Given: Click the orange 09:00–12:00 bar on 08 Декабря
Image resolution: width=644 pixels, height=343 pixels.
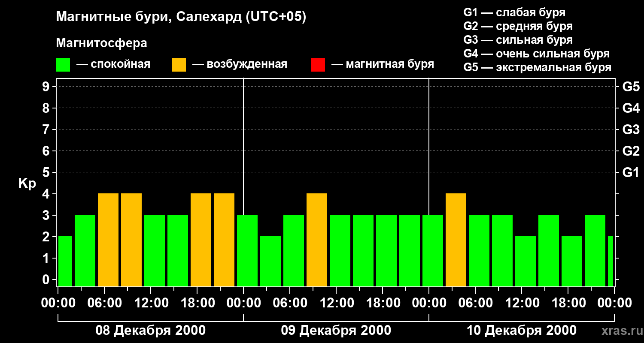Looking at the screenshot, I should coord(131,240).
